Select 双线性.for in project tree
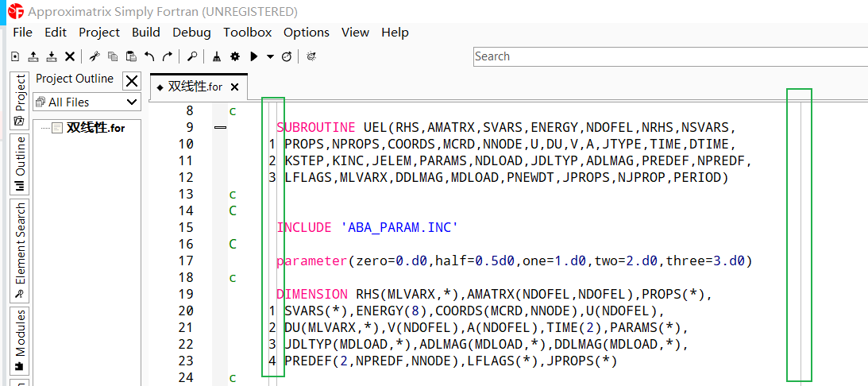The height and width of the screenshot is (386, 868). tap(95, 128)
